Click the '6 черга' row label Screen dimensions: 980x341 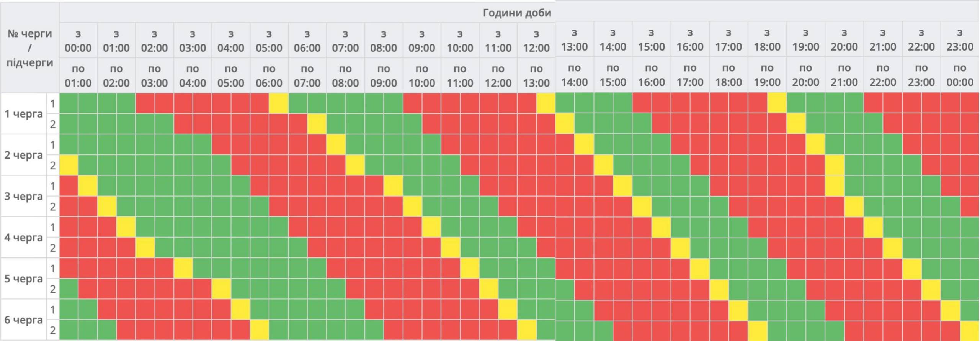pyautogui.click(x=23, y=320)
